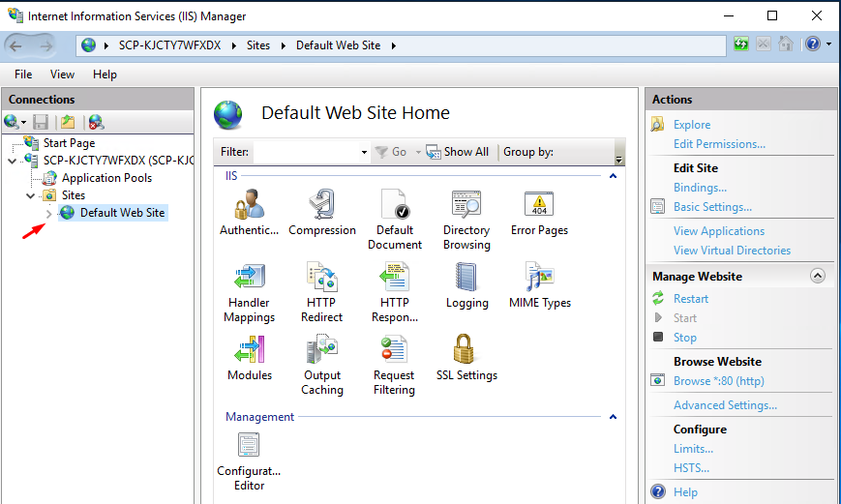Click inside the Filter text field
Screen dimensions: 841x504
(x=306, y=152)
